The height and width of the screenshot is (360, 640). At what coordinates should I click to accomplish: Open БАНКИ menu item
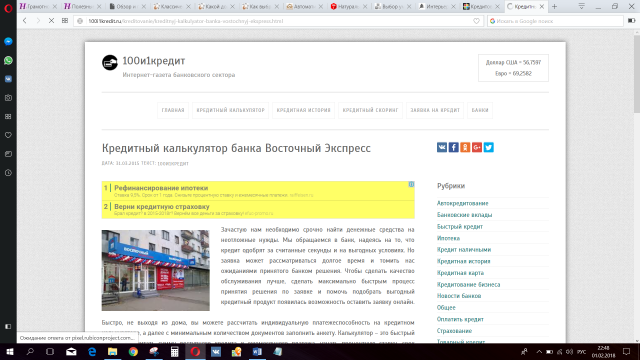click(480, 110)
